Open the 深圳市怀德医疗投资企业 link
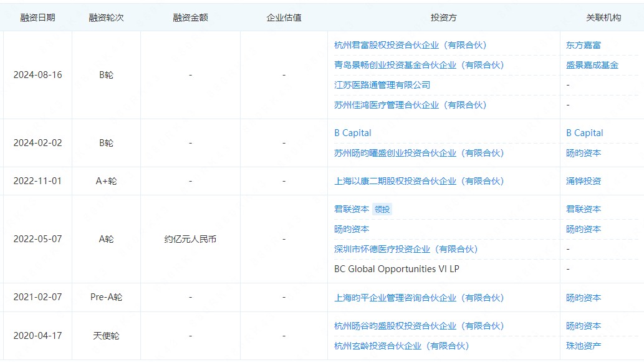This screenshot has width=644, height=362. click(405, 249)
